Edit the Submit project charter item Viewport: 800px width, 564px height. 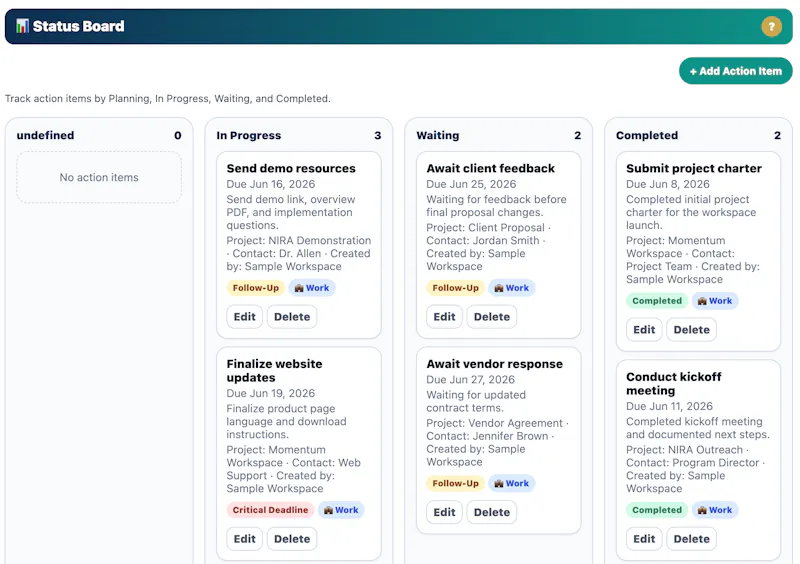(644, 330)
